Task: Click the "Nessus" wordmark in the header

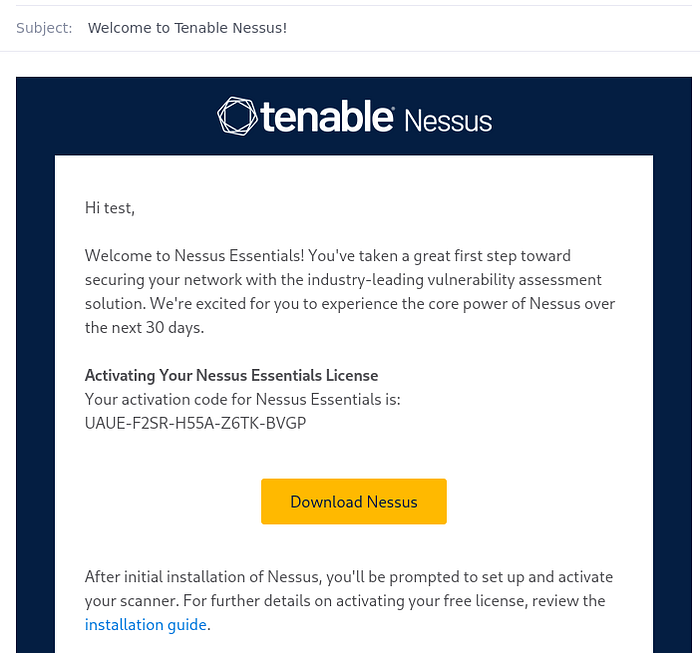Action: coord(448,121)
